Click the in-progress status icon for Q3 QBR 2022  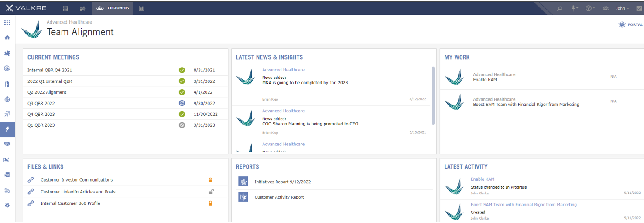point(182,103)
